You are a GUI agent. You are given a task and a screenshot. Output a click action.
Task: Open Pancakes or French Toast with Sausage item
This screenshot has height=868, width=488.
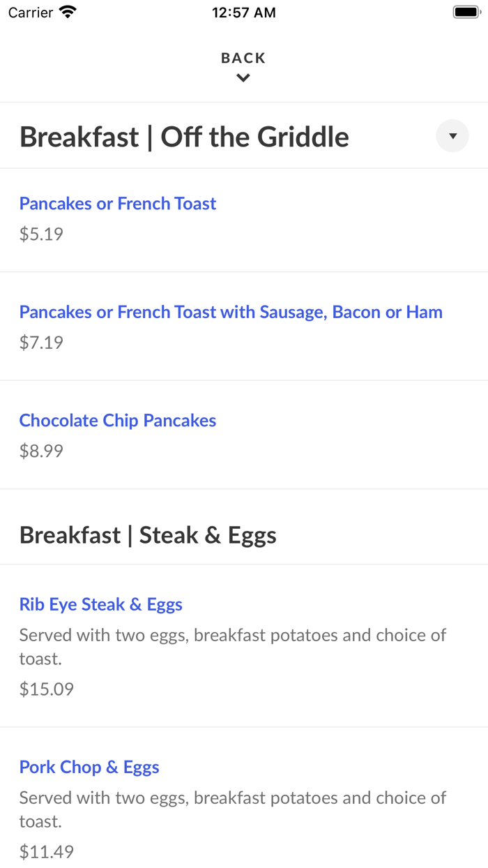pyautogui.click(x=231, y=312)
